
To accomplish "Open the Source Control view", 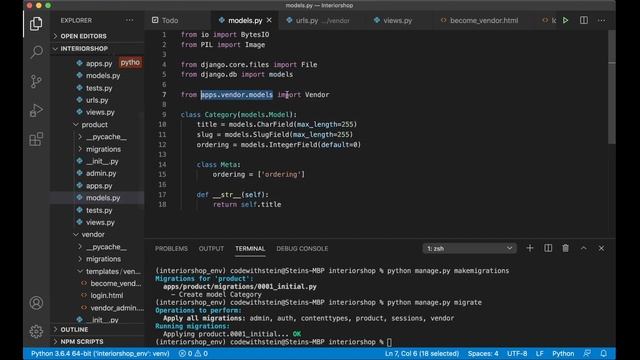I will 36,81.
